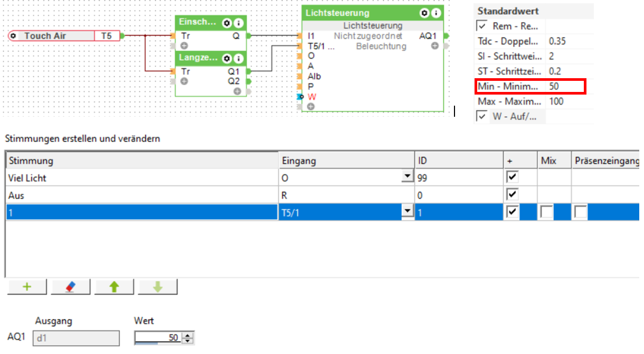Select Stimmung column header
The image size is (644, 354).
(x=142, y=161)
